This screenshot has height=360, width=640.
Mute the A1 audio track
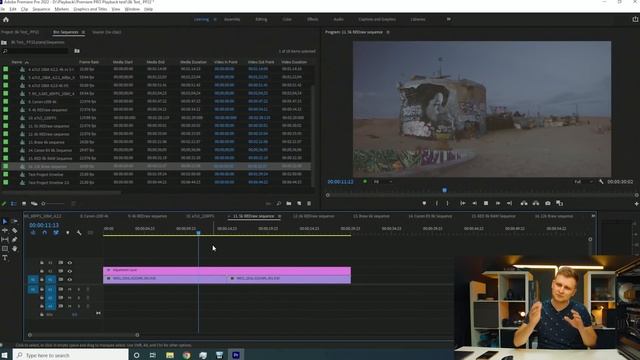coord(69,289)
